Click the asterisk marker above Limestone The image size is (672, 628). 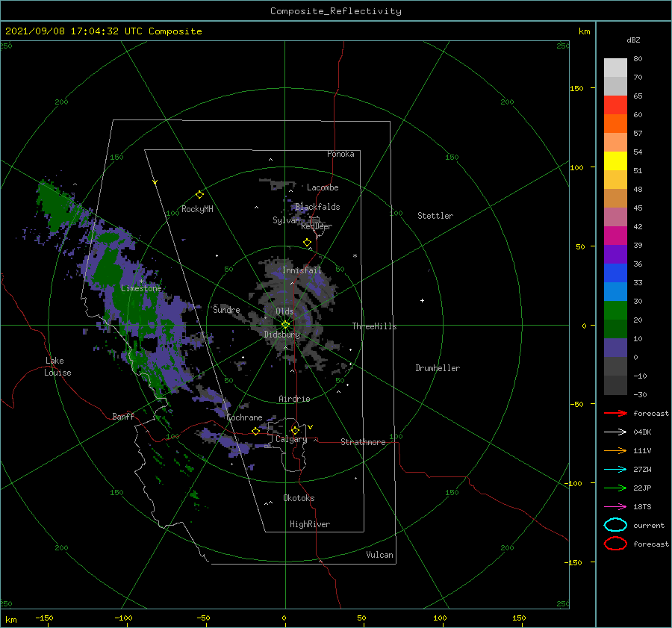(141, 282)
